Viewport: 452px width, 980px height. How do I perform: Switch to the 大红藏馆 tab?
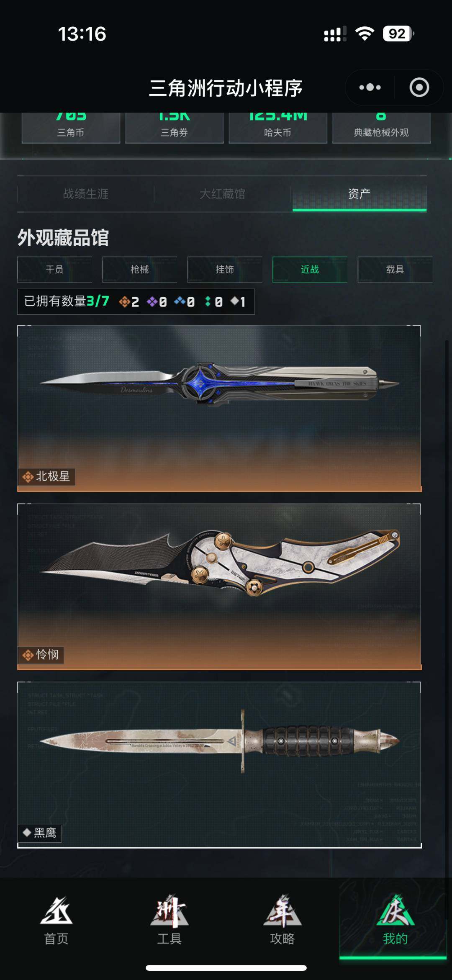(x=222, y=194)
